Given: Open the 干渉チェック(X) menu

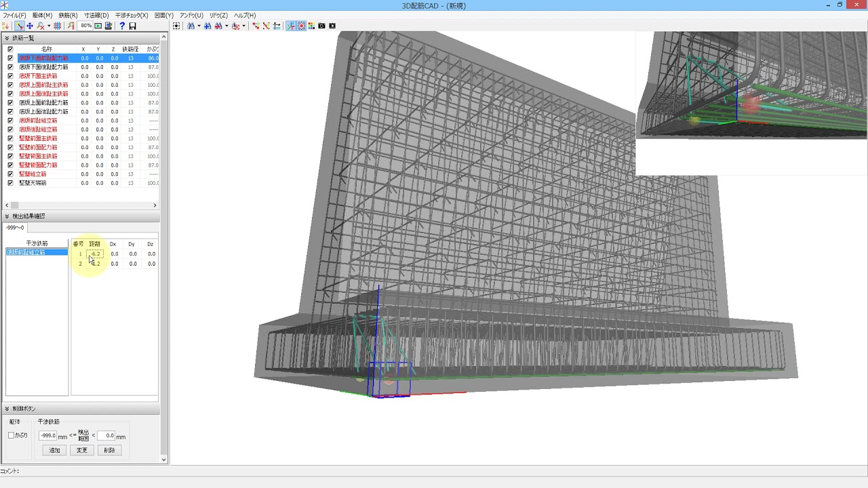Looking at the screenshot, I should point(132,15).
